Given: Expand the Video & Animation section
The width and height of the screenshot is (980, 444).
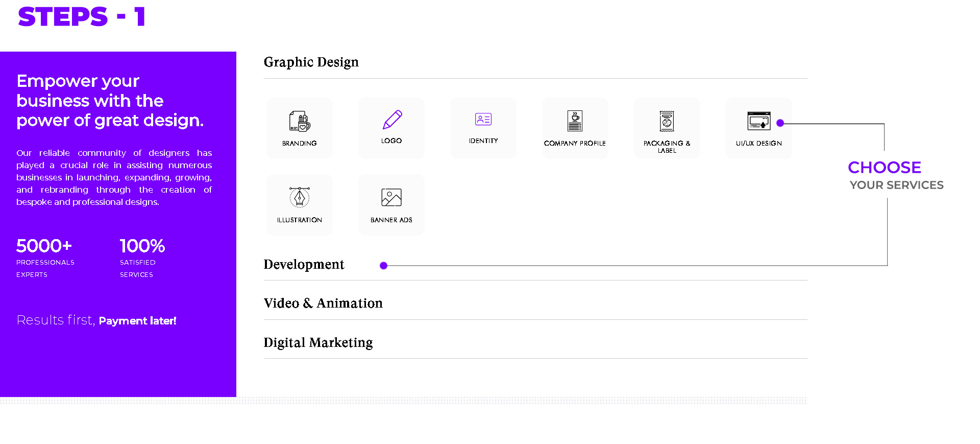Looking at the screenshot, I should pos(323,303).
